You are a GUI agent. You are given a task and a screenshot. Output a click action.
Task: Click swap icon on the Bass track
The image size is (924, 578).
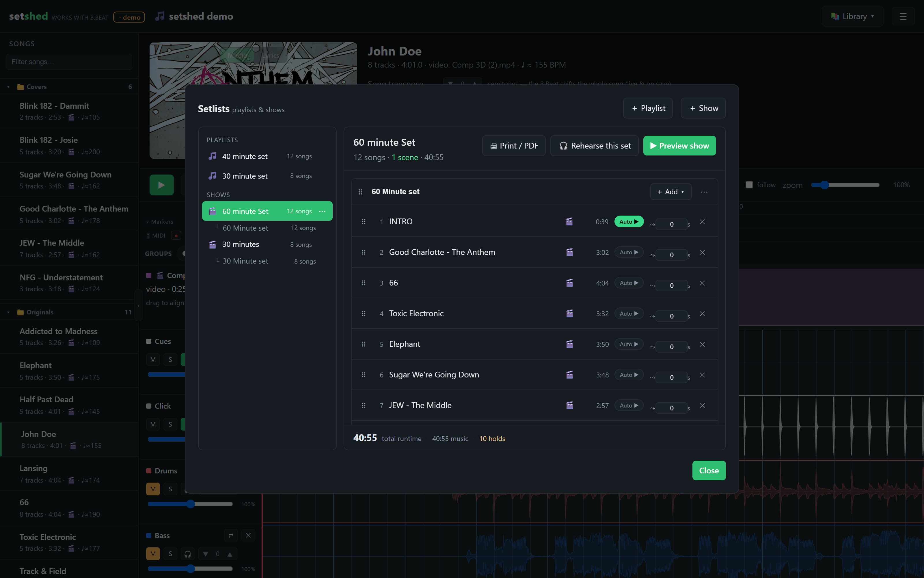pyautogui.click(x=231, y=536)
